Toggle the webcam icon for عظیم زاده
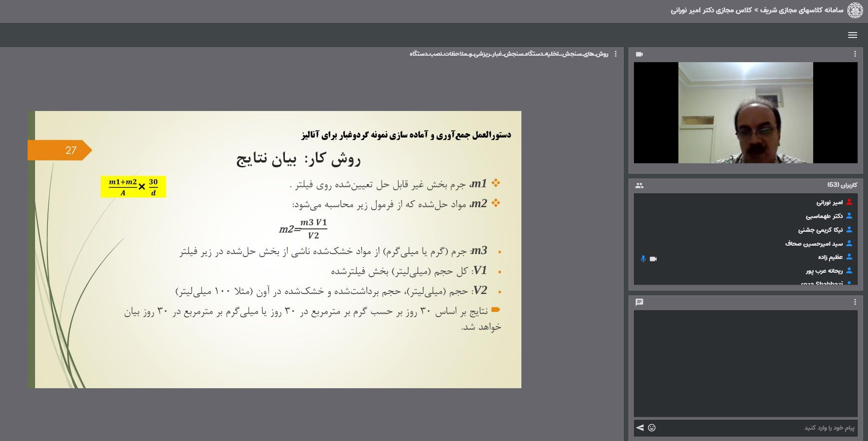 (653, 259)
